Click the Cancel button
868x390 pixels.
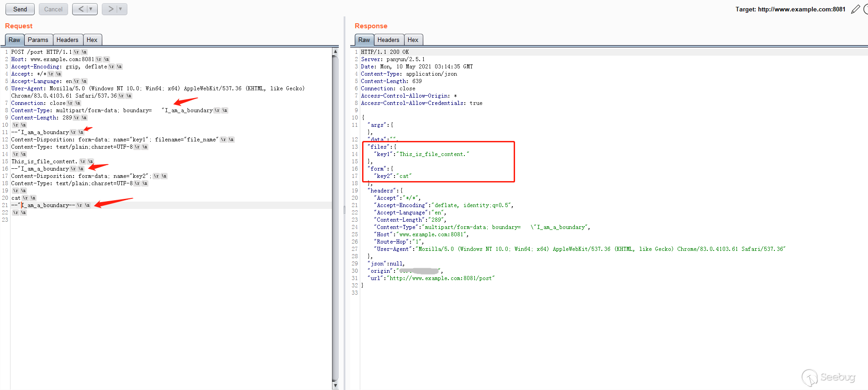[x=53, y=9]
